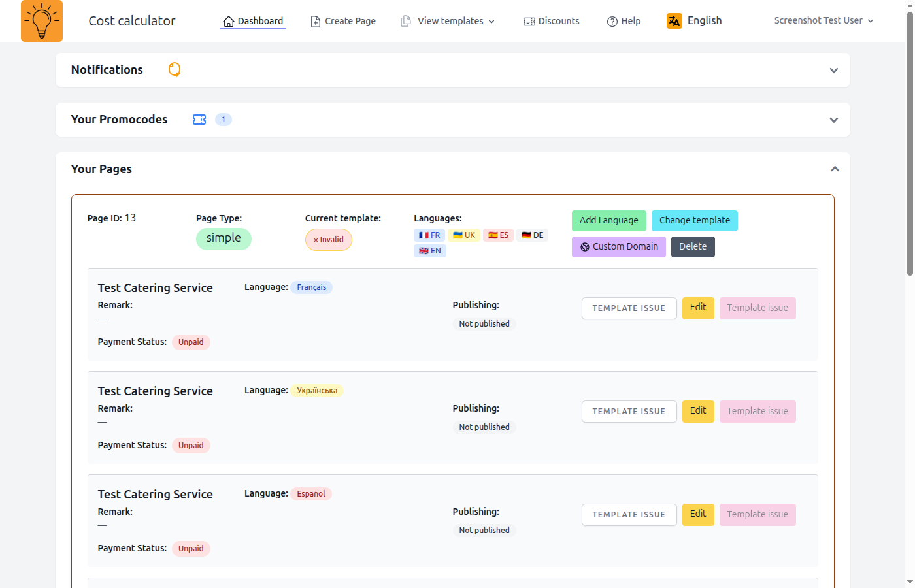Click the Add Language button
The height and width of the screenshot is (588, 915).
(609, 221)
